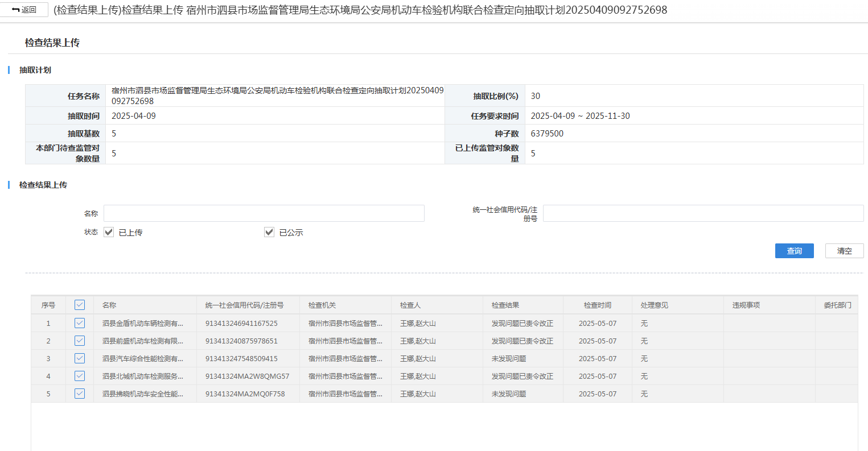
Task: Click credit code 91341324MA2MQ0F758
Action: 245,394
